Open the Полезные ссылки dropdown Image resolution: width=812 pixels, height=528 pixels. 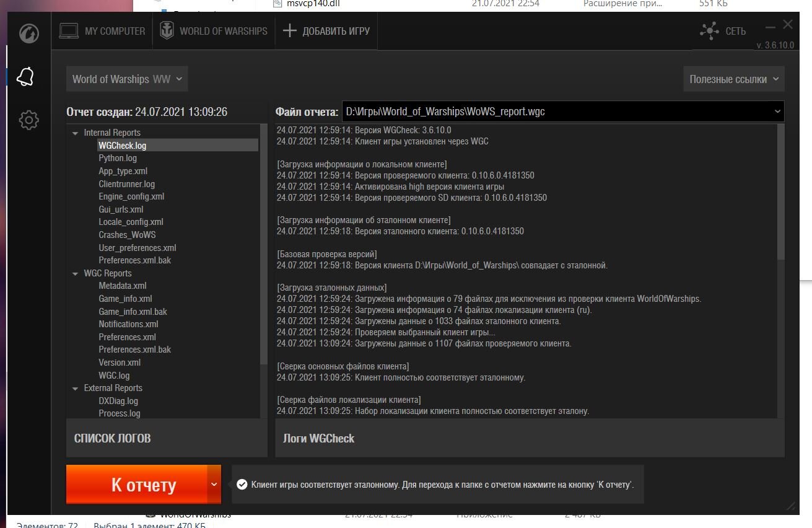tap(734, 79)
